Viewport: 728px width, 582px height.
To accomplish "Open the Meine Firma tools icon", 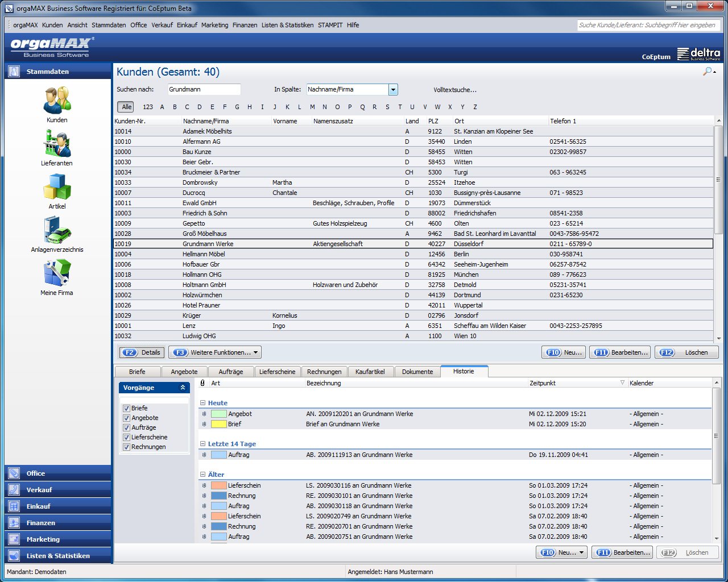I will click(x=57, y=273).
